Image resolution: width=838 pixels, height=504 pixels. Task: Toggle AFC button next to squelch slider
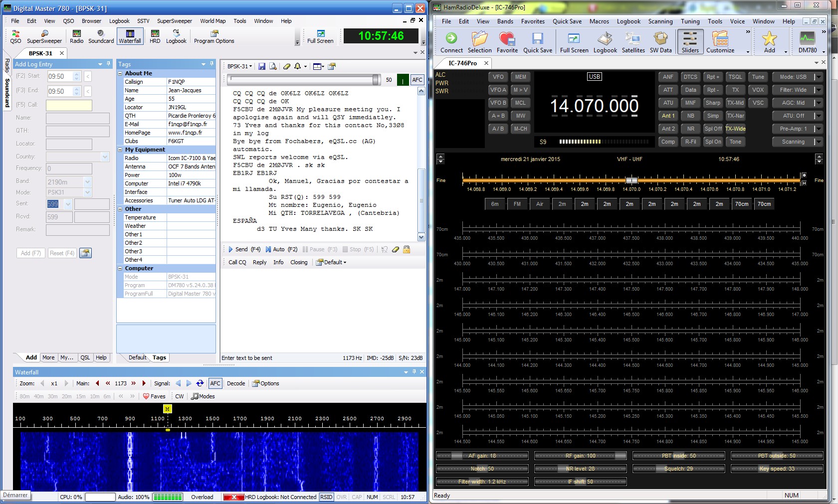click(x=417, y=80)
